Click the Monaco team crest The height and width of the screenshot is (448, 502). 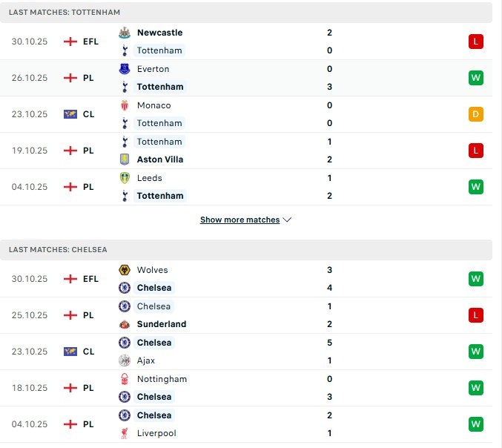pyautogui.click(x=125, y=105)
